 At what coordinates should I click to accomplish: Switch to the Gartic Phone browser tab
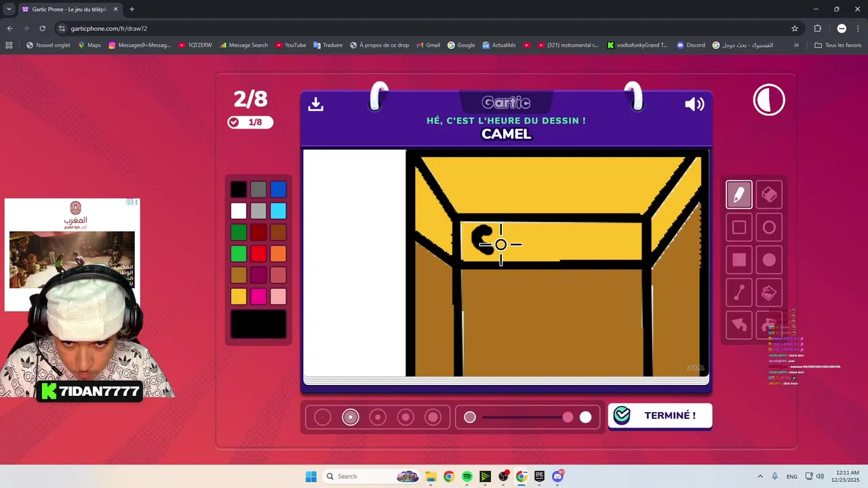70,9
